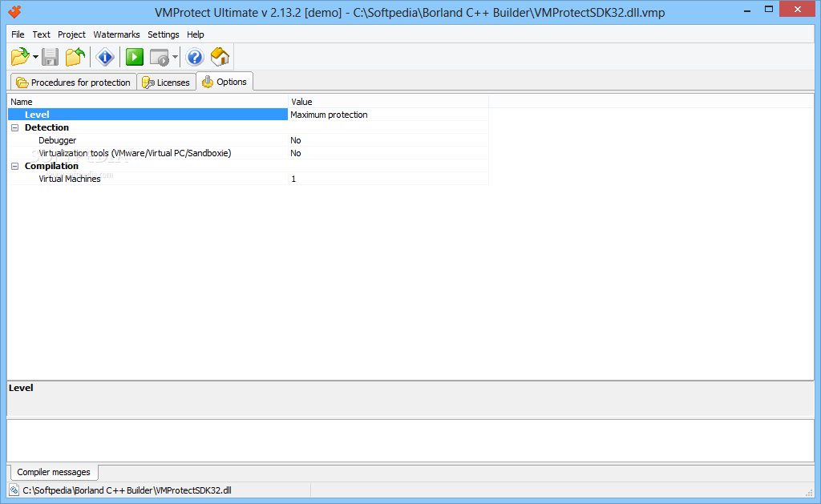
Task: Click the VMProtect app icon in title bar
Action: pos(14,11)
